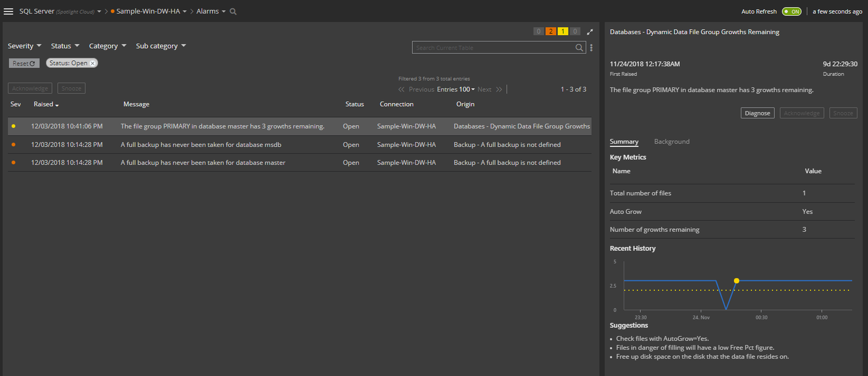Click the 12/03/2018 10:41:06 PM raised time
Screen dimensions: 868x376
[67, 126]
